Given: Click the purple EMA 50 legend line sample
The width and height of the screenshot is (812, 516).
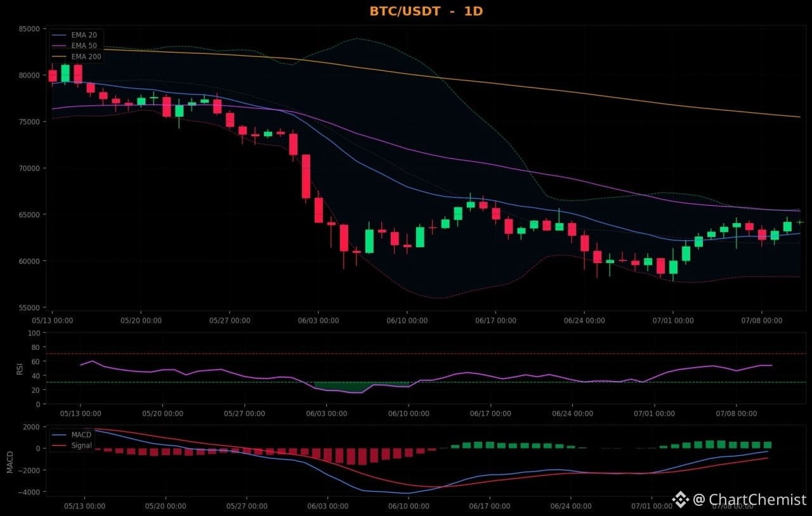Looking at the screenshot, I should [60, 46].
